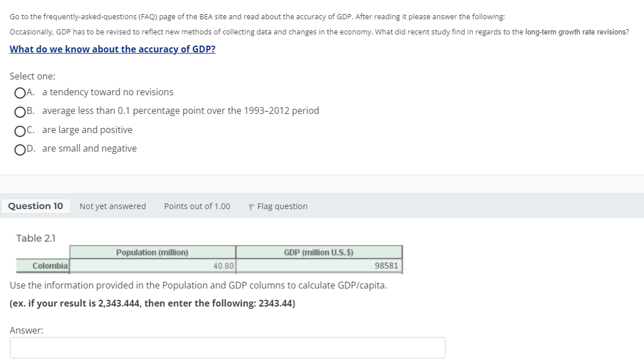The height and width of the screenshot is (364, 644).
Task: Click the 40.80 population value cell
Action: 153,266
